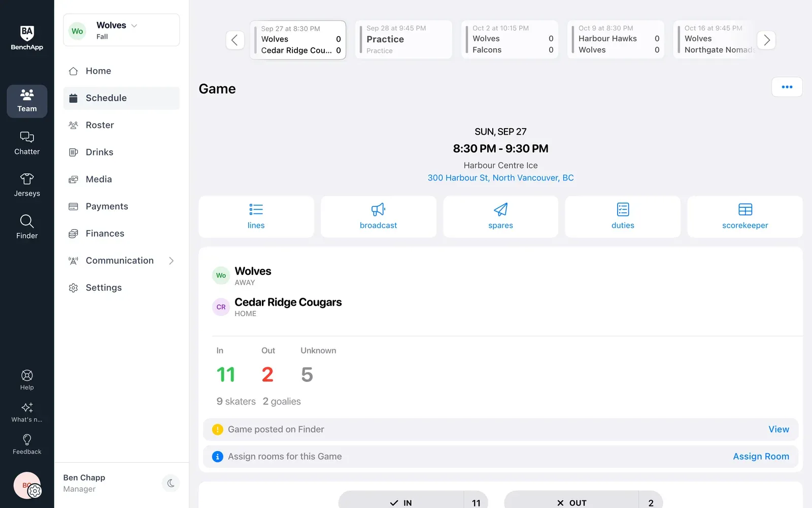
Task: Click the Wolves away team name
Action: click(253, 271)
